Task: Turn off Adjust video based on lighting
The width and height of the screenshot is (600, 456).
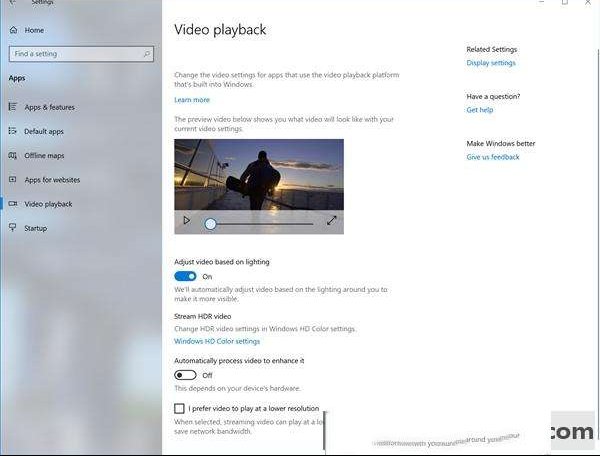Action: tap(185, 276)
